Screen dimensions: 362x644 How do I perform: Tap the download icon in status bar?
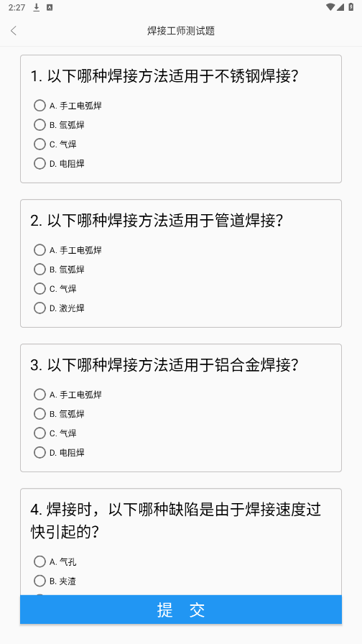[37, 7]
